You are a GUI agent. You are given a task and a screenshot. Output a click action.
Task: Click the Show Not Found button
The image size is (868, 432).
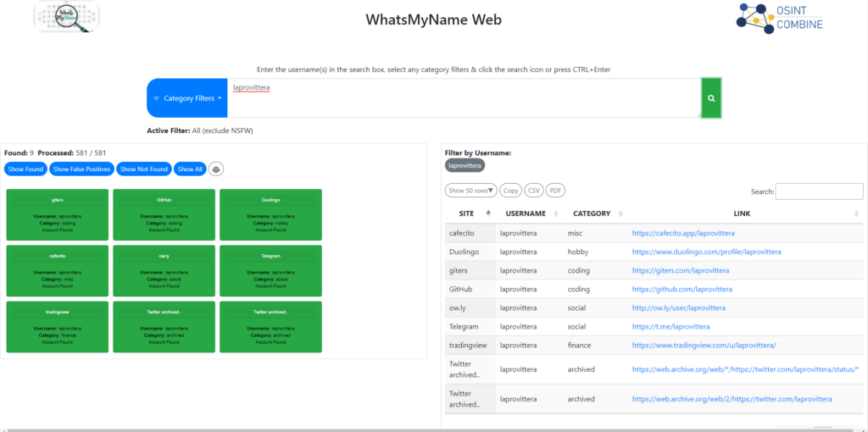[144, 169]
